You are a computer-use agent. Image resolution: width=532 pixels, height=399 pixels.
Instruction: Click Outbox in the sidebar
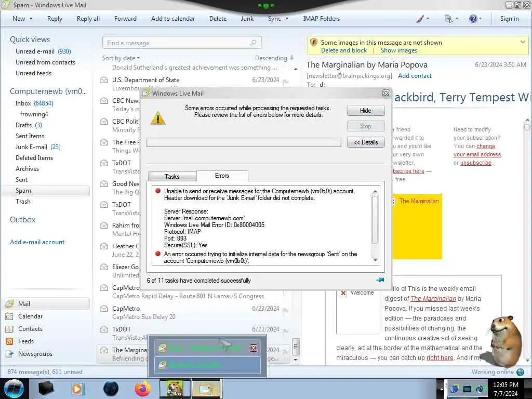(x=23, y=220)
